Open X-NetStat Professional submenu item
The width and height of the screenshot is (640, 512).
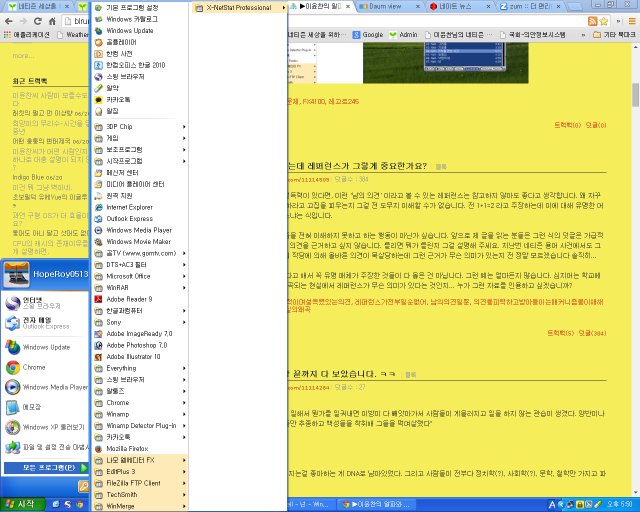[x=240, y=7]
